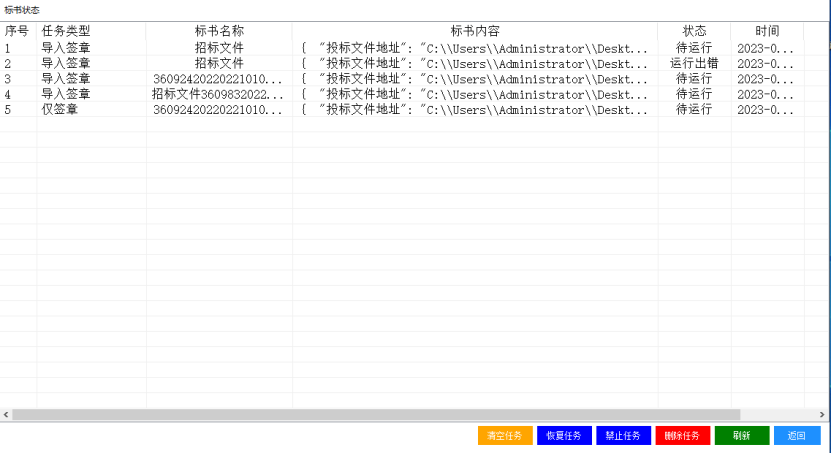
Task: Click the 仅签章 task type cell
Action: pos(60,110)
